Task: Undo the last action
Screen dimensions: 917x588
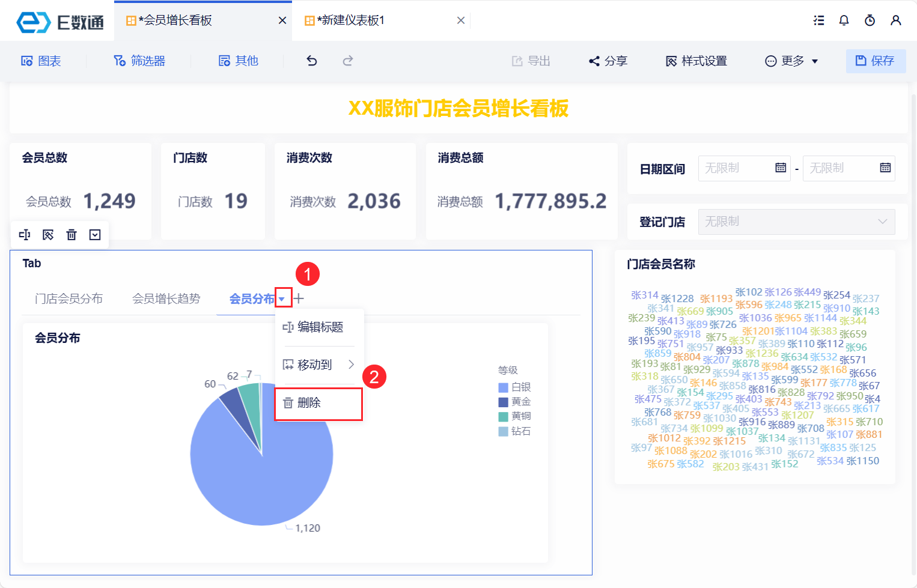Action: pyautogui.click(x=311, y=61)
